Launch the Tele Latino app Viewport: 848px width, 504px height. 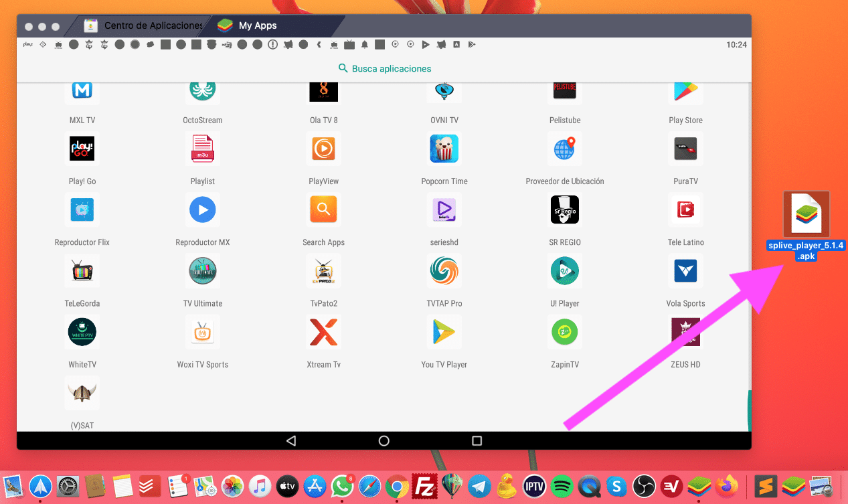click(685, 209)
